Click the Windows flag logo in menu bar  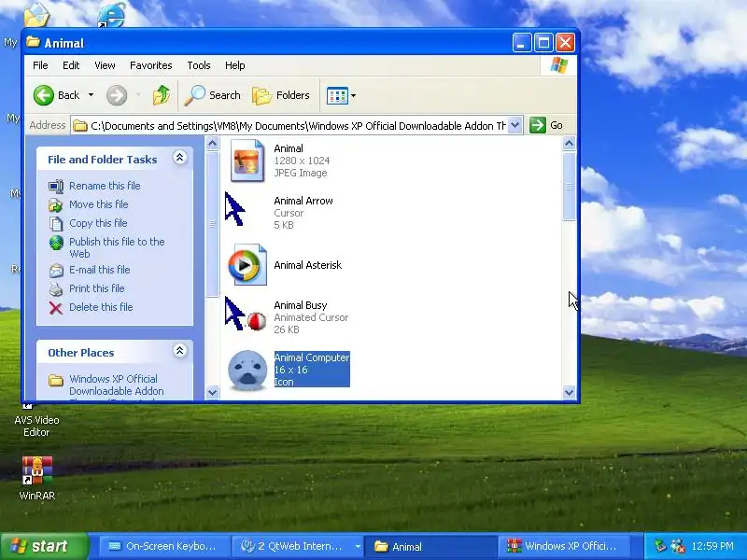click(x=558, y=65)
